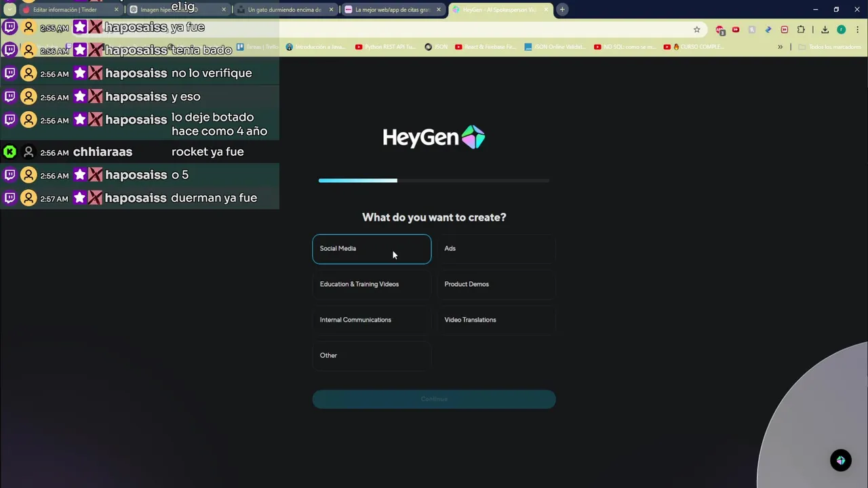Open the Chrome downloads panel
Image resolution: width=868 pixels, height=488 pixels.
825,30
